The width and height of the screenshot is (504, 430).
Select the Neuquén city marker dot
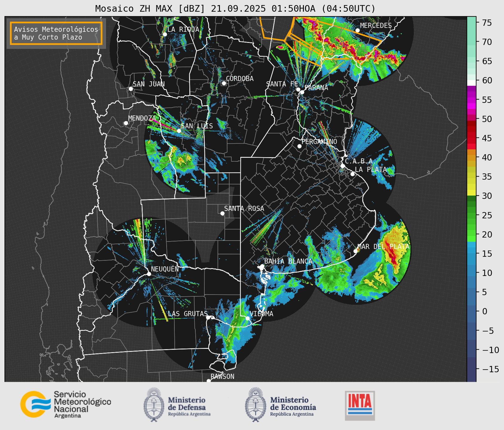[x=149, y=274]
